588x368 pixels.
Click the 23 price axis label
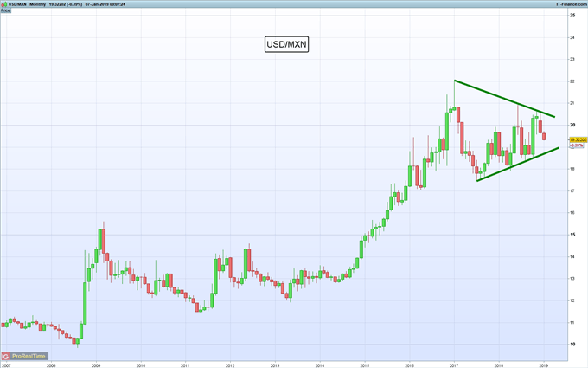(x=572, y=60)
